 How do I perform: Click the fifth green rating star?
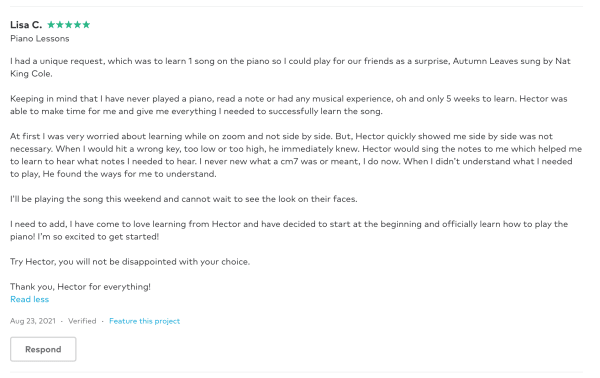86,25
